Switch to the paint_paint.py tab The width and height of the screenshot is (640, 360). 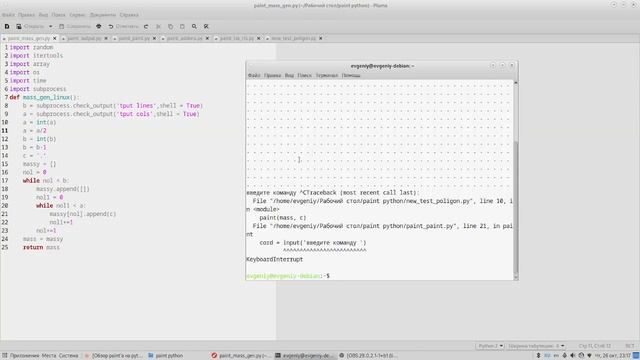134,38
